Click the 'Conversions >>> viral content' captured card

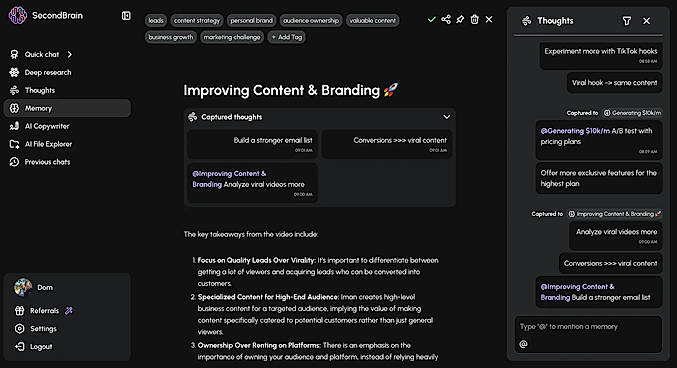click(x=387, y=144)
